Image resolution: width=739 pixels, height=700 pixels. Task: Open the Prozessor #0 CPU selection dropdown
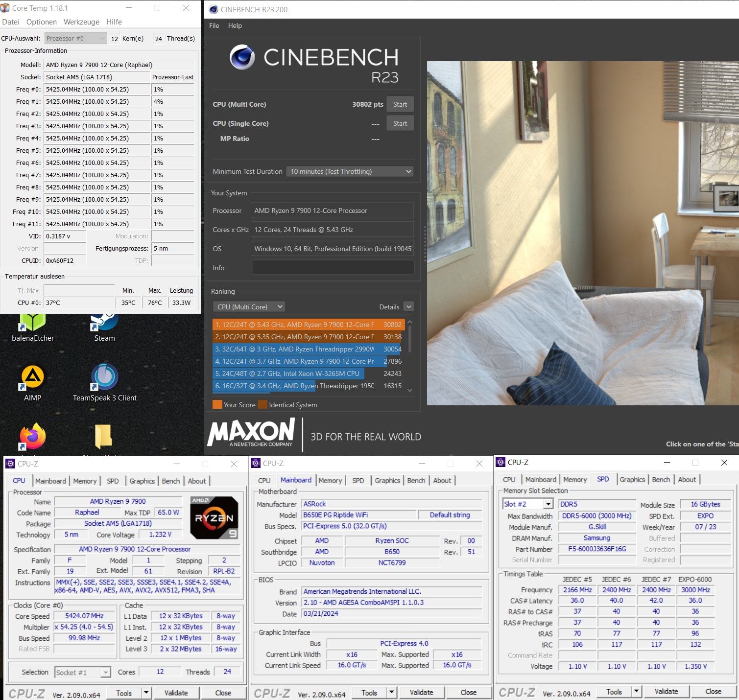pos(75,38)
